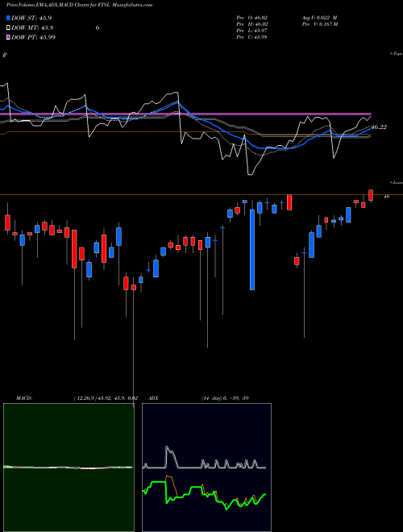This screenshot has width=403, height=532.
Task: Click the 46 price level label
Action: pos(386,196)
